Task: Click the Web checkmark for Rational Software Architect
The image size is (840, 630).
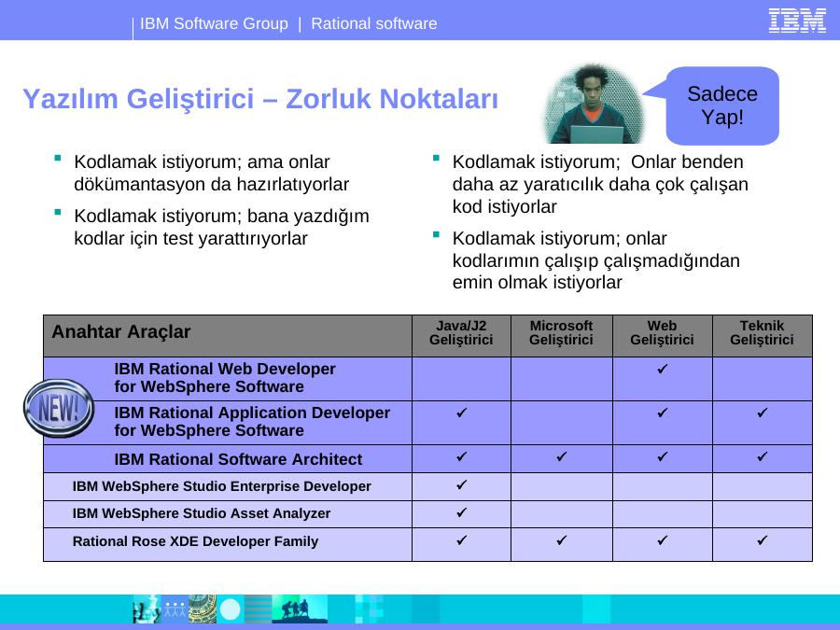Action: [x=662, y=456]
